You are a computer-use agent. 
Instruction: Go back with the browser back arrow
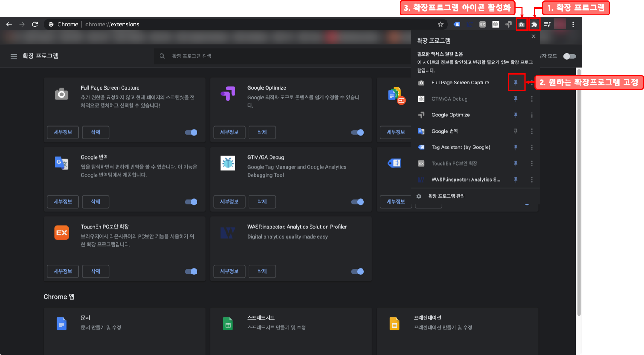coord(9,24)
